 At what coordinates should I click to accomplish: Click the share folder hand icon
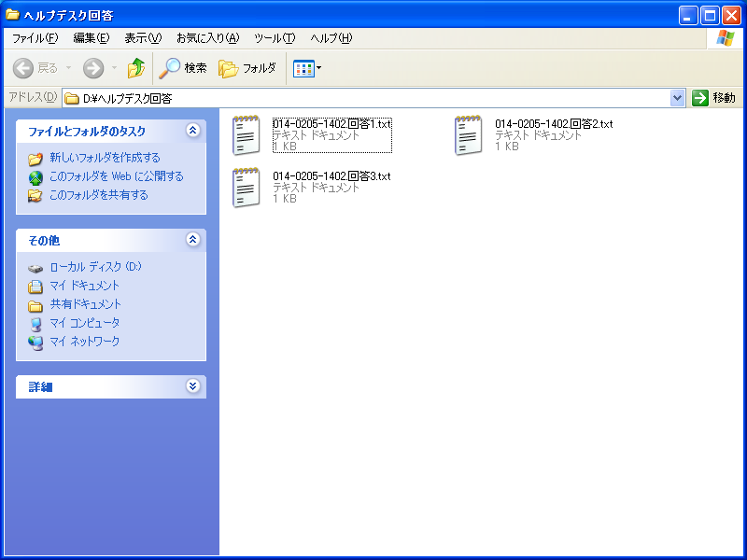pos(35,196)
